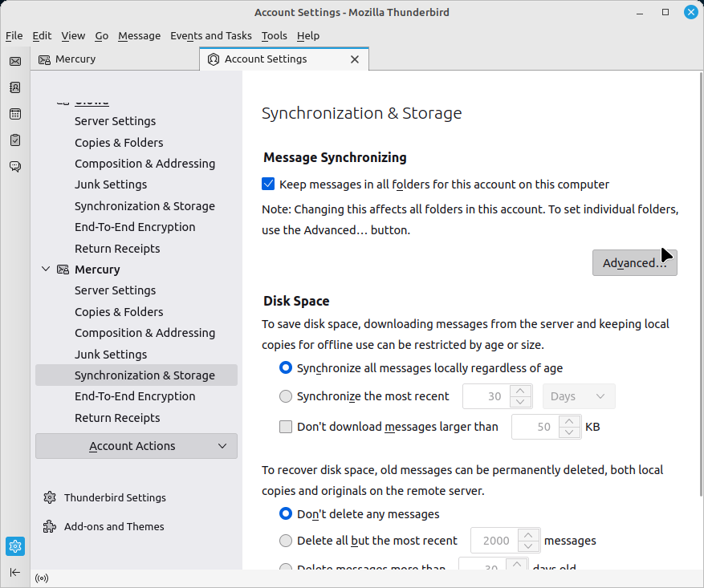Screen dimensions: 704x588
Task: Enable Don't download messages larger than
Action: 286,427
